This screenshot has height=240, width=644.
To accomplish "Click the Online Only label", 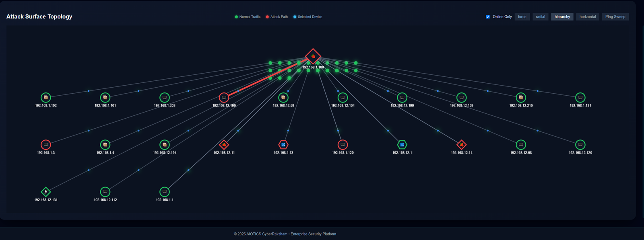I will [x=502, y=17].
